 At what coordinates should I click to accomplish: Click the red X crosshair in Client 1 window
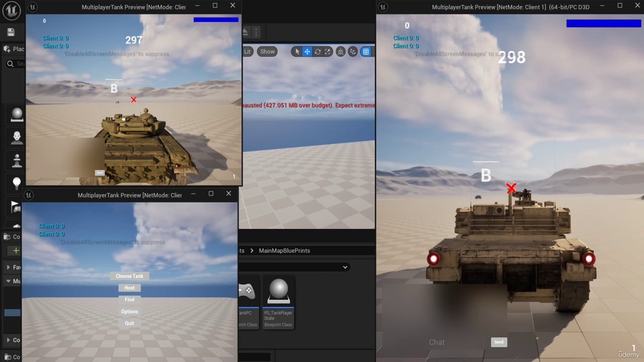click(511, 189)
